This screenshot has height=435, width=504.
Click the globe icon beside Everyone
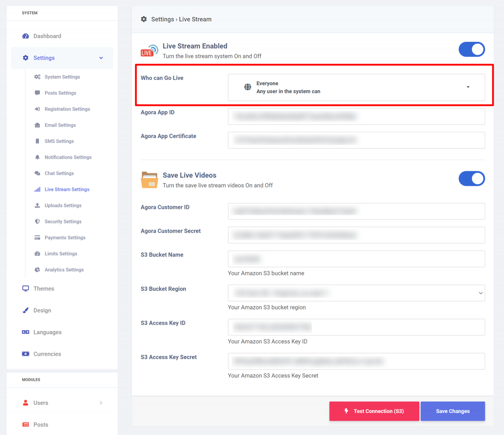[248, 87]
